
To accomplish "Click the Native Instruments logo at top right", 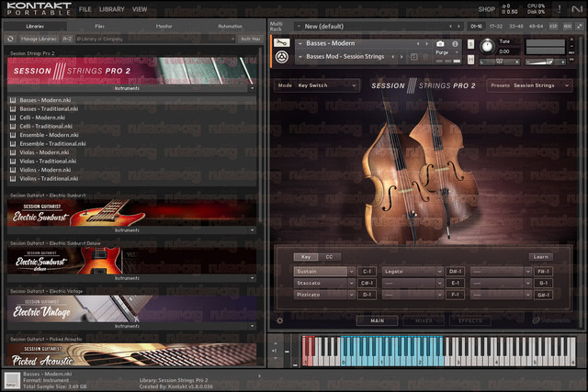I will tap(576, 9).
